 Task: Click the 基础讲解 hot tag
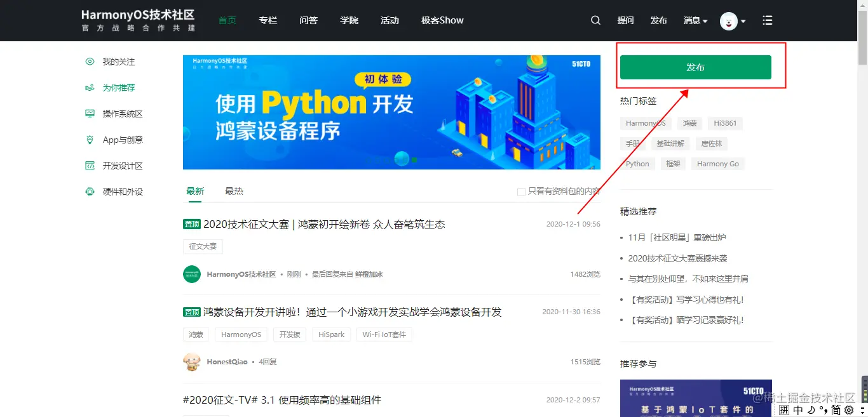click(670, 143)
